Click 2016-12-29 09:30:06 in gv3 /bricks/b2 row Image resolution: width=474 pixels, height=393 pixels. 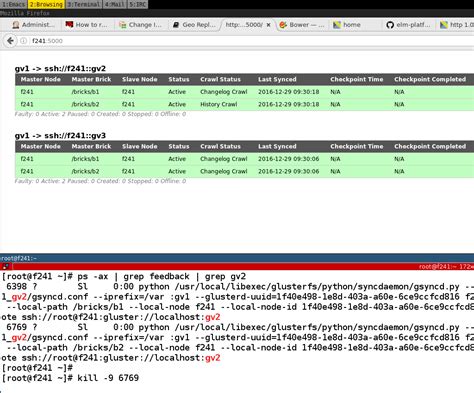click(x=288, y=171)
